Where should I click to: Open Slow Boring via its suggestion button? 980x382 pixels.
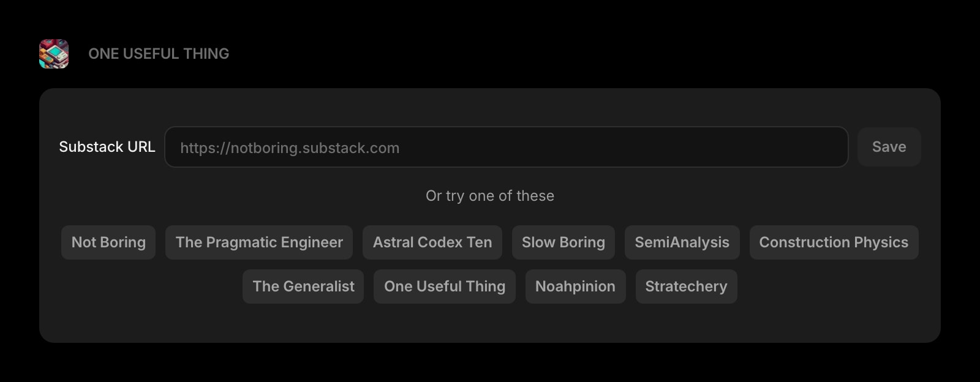pos(563,242)
